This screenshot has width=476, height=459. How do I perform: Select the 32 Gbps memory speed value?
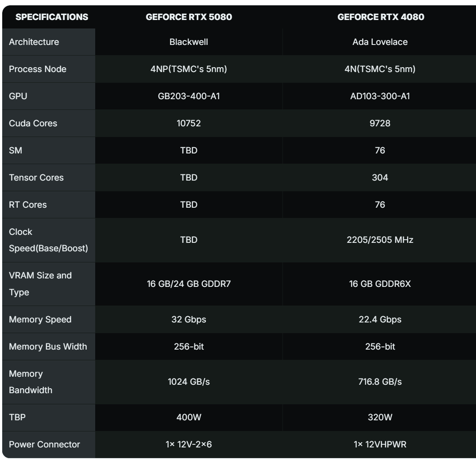point(189,320)
